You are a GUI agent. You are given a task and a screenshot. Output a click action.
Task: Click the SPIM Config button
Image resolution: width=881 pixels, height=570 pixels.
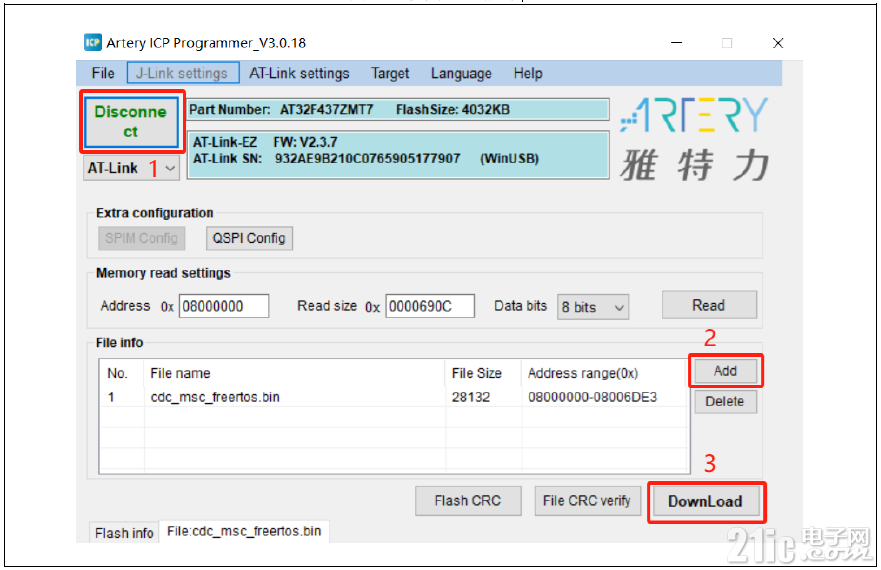(141, 238)
